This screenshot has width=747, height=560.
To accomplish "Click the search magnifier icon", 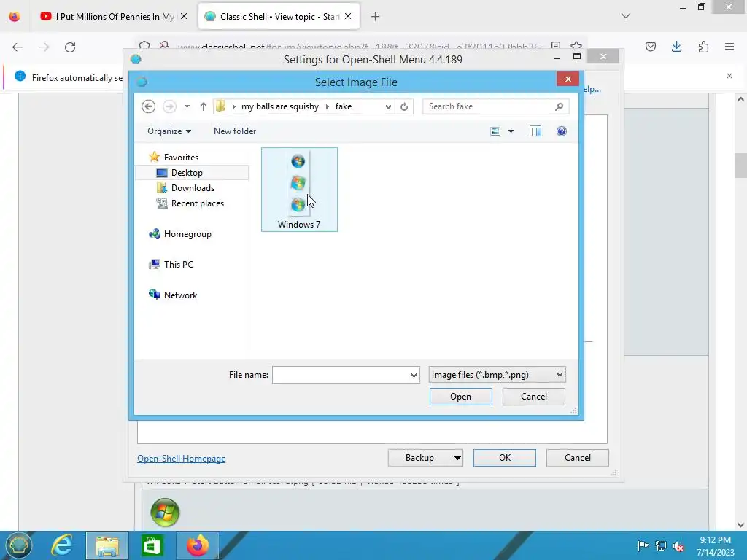I will [560, 106].
